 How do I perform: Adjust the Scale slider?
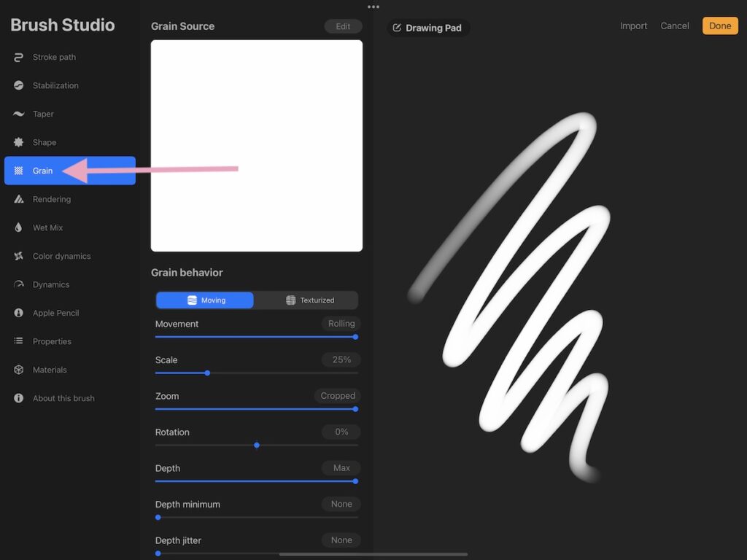click(x=207, y=373)
